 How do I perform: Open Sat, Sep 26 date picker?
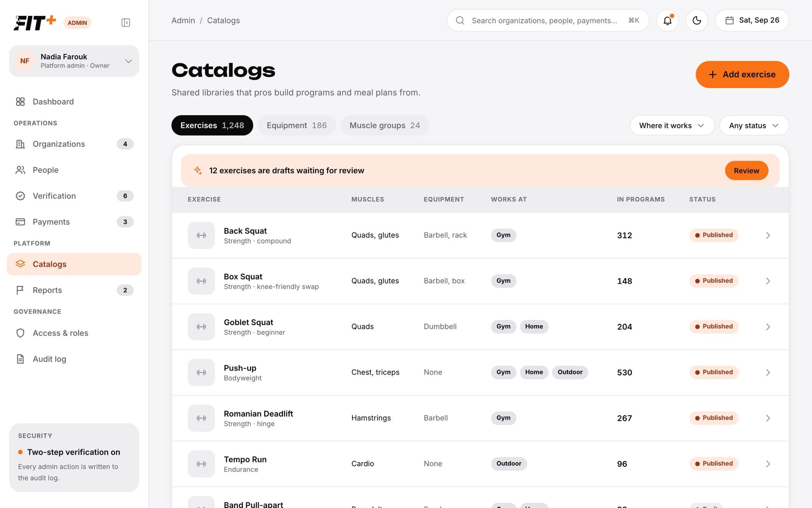752,20
